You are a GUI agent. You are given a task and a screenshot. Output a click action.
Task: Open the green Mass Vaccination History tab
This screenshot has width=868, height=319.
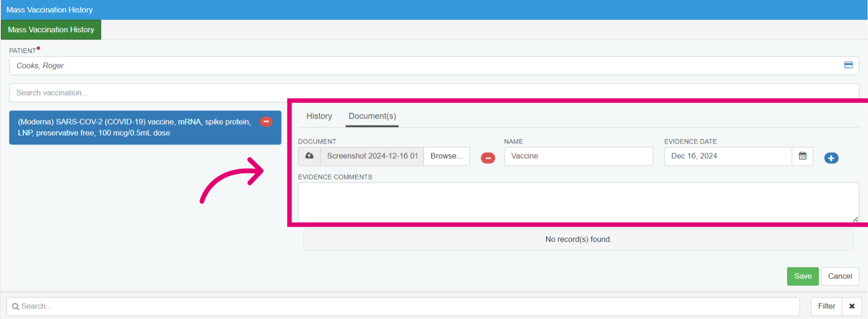51,30
